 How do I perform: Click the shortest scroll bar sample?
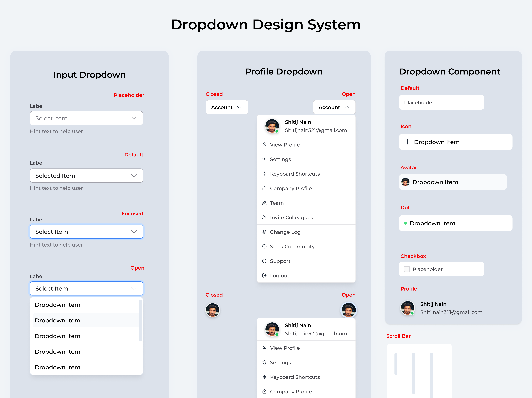point(396,364)
